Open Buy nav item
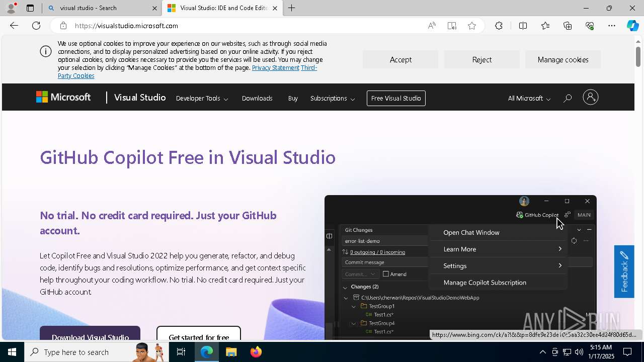The height and width of the screenshot is (362, 644). (293, 99)
